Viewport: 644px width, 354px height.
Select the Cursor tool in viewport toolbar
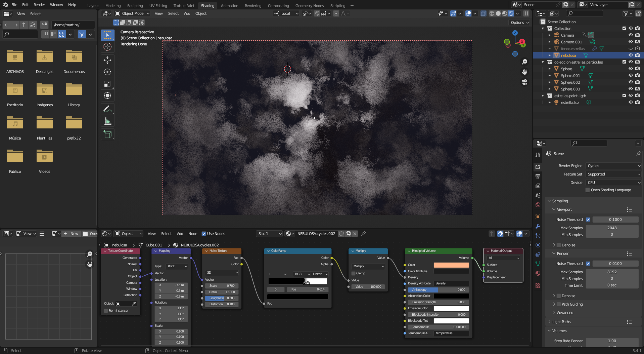(x=107, y=47)
